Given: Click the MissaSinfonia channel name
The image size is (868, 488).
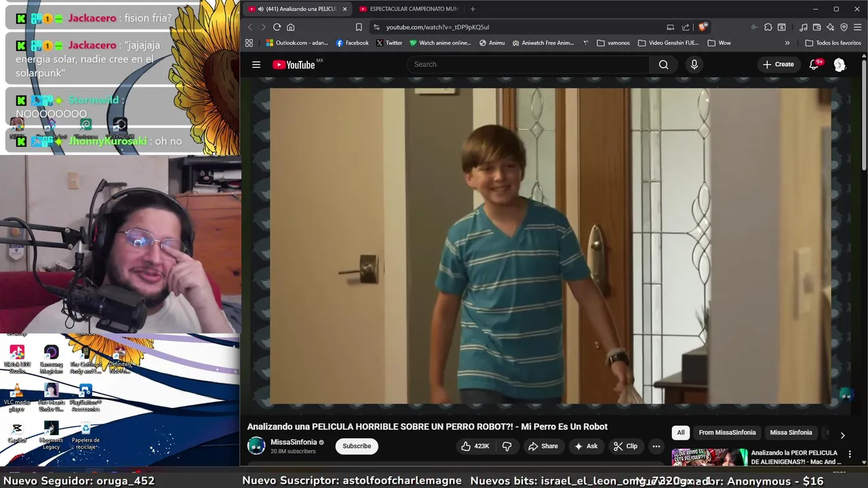Looking at the screenshot, I should (x=294, y=442).
